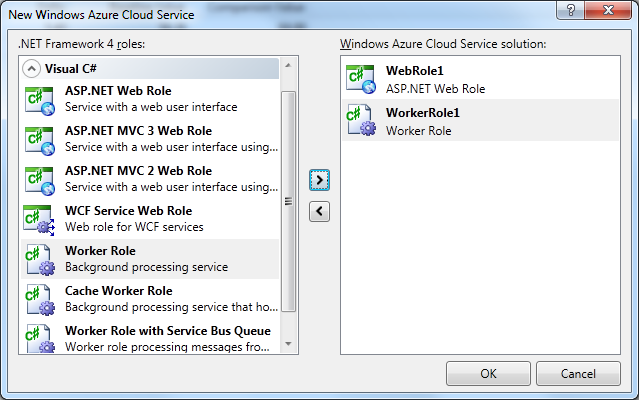Click the WCF Service Web Role icon
The height and width of the screenshot is (400, 639).
(39, 220)
